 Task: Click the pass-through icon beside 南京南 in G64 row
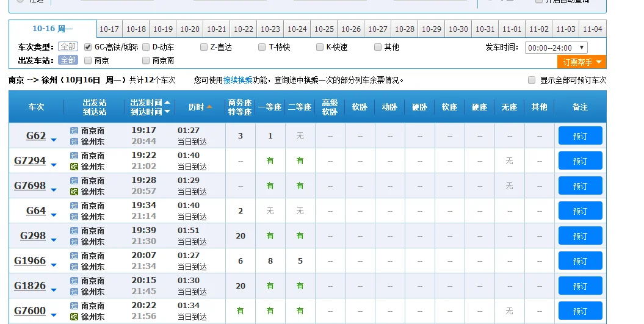point(74,206)
